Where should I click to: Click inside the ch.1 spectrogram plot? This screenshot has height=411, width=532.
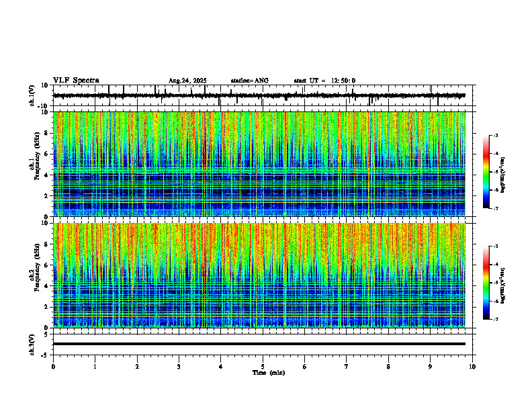pyautogui.click(x=259, y=164)
